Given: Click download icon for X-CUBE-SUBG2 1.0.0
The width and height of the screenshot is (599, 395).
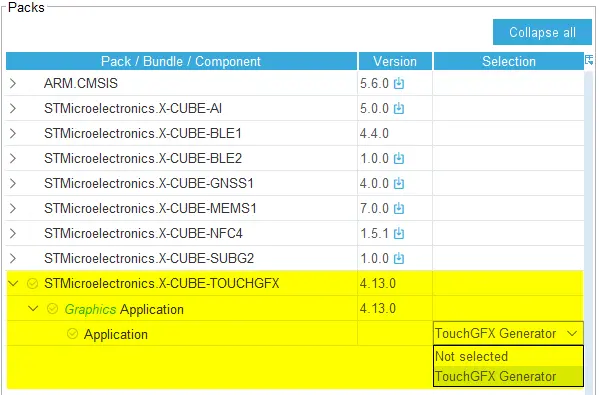Looking at the screenshot, I should click(x=398, y=258).
